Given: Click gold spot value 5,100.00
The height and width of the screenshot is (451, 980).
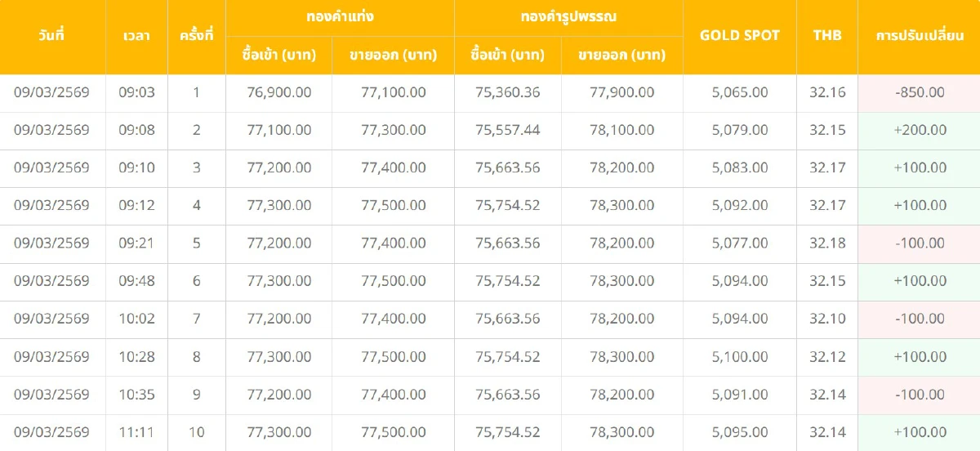Looking at the screenshot, I should click(x=740, y=357).
